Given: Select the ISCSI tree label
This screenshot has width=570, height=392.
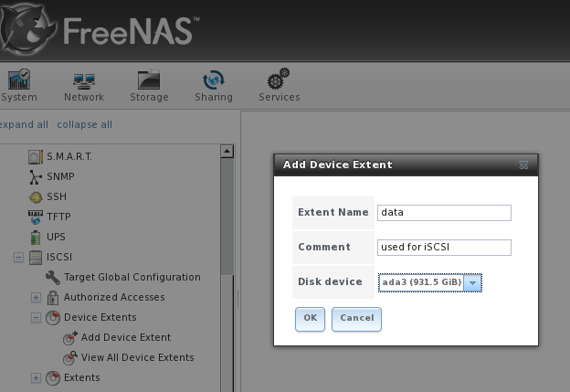Looking at the screenshot, I should pyautogui.click(x=59, y=257).
